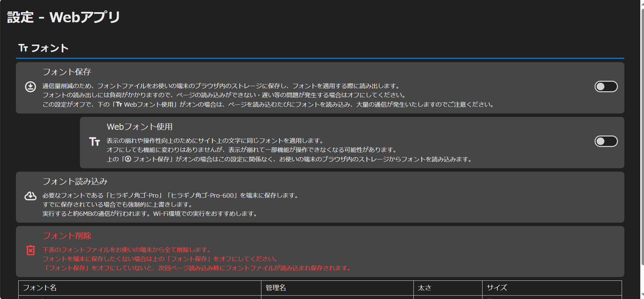Click the red trash icon for フォント削除

pos(31,251)
